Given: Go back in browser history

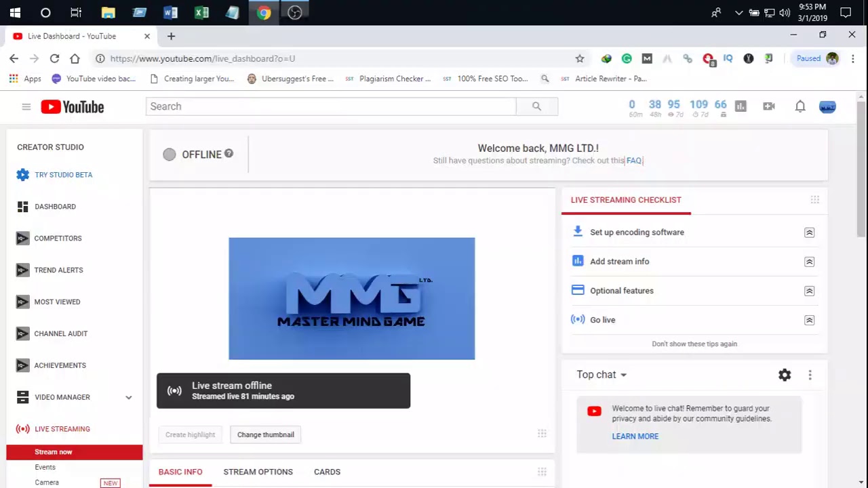Looking at the screenshot, I should (14, 58).
